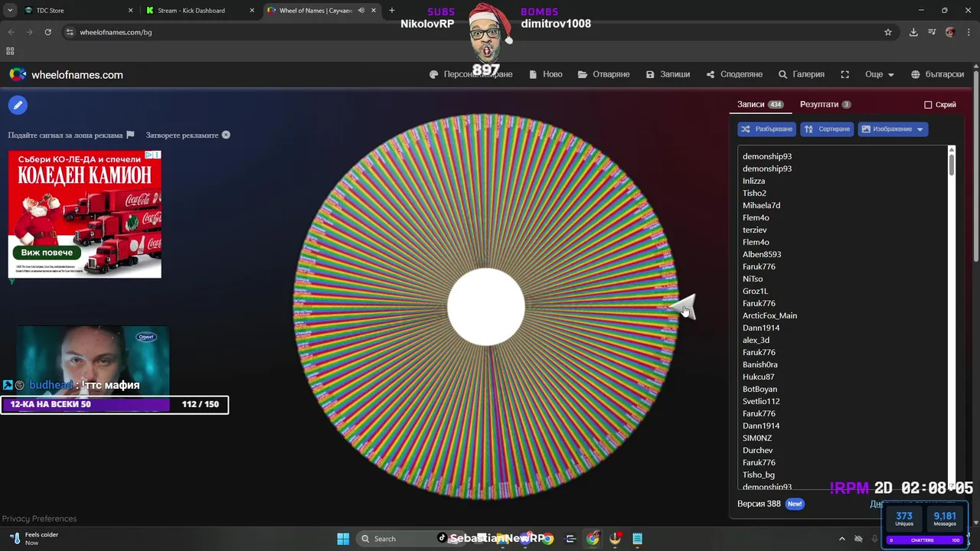The height and width of the screenshot is (551, 980).
Task: Click the Сортиране sort button
Action: tap(827, 129)
